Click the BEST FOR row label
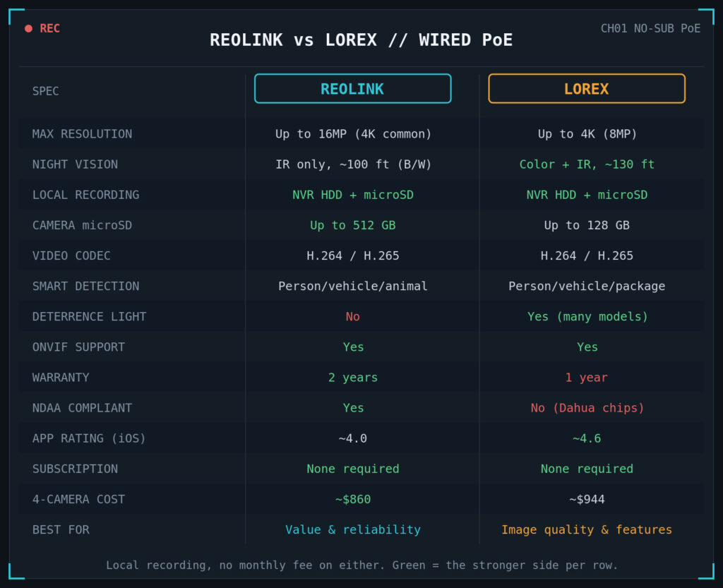723x588 pixels. coord(61,529)
